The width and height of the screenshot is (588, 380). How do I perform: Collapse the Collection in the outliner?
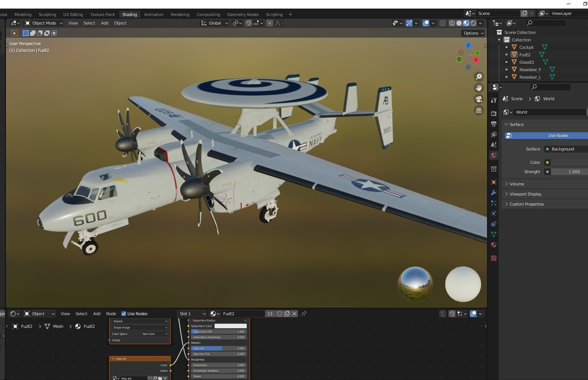tap(499, 40)
